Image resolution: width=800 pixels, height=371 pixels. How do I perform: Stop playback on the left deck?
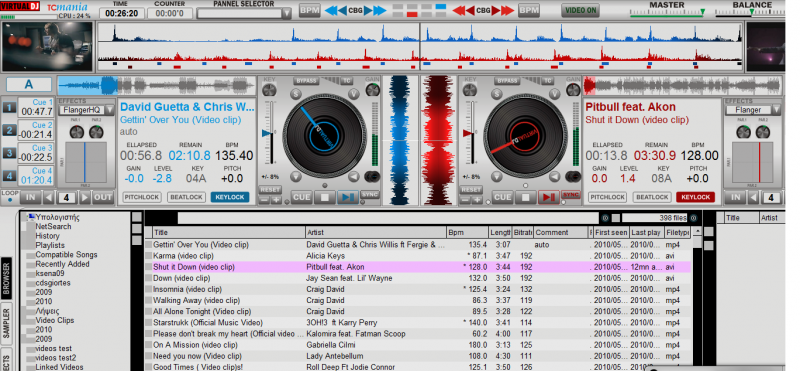pos(324,197)
